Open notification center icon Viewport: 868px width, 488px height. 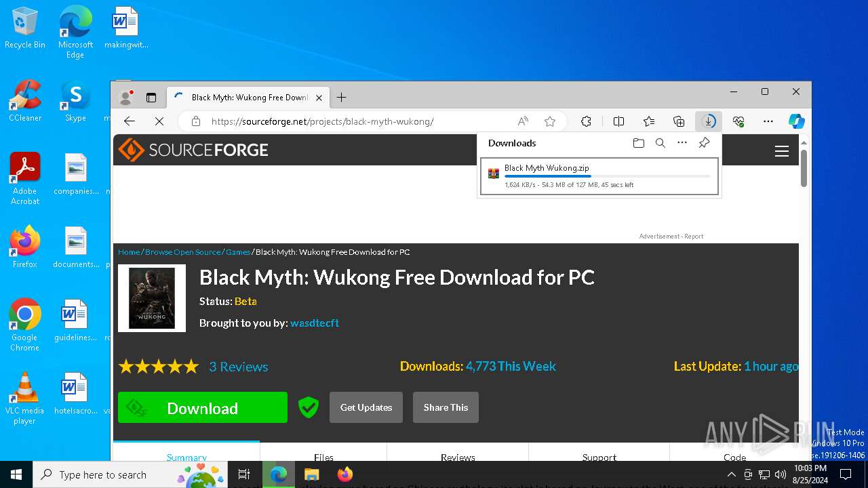(x=846, y=474)
